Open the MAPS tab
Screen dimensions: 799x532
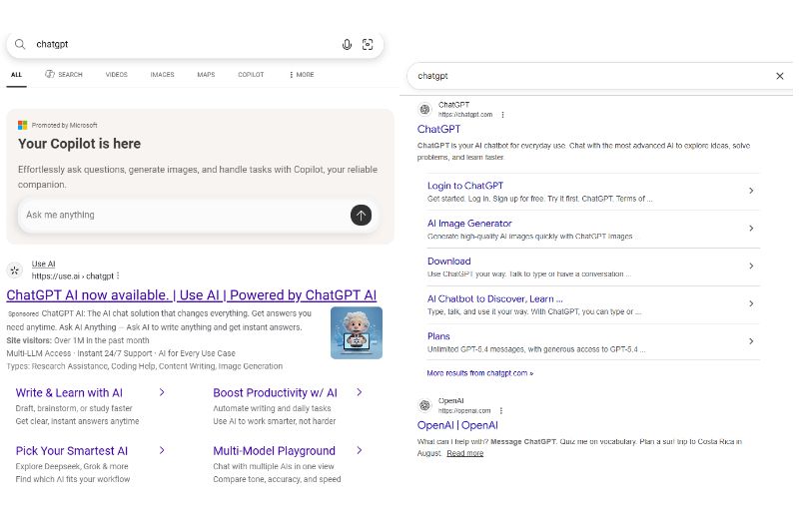[x=206, y=74]
